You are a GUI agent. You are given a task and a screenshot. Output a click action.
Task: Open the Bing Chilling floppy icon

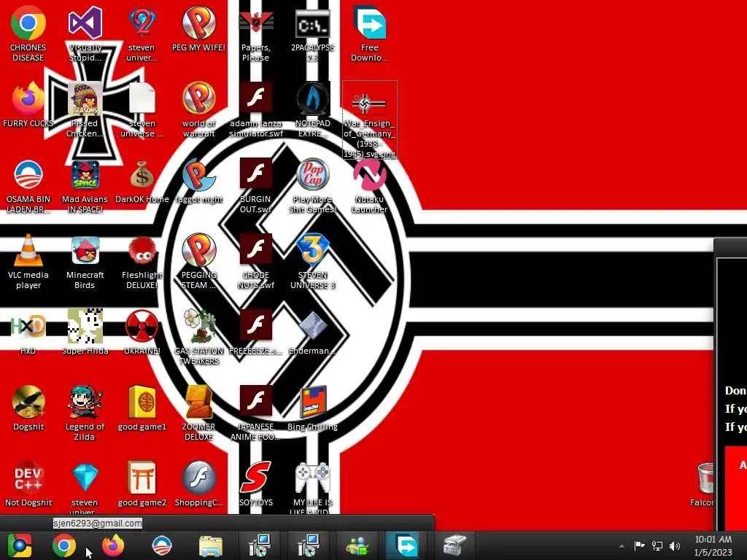coord(312,408)
